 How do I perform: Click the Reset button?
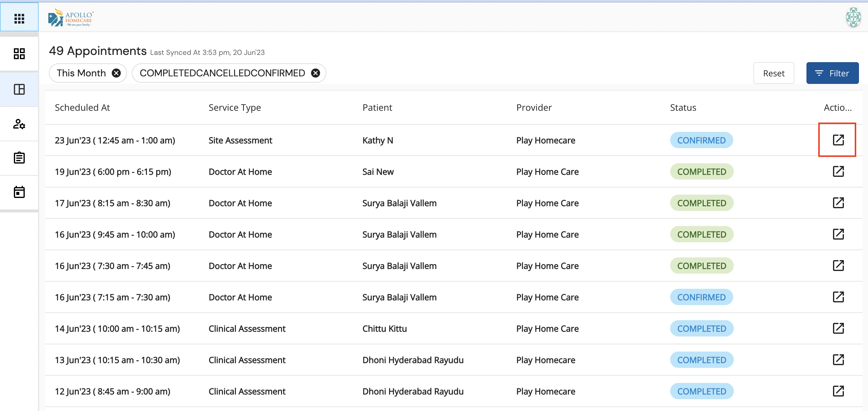[x=773, y=73]
